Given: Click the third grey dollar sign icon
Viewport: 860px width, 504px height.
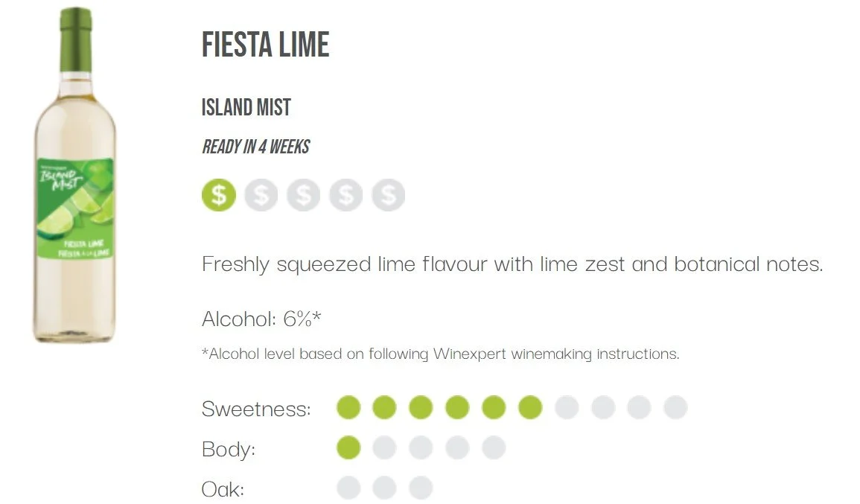Looking at the screenshot, I should [303, 195].
